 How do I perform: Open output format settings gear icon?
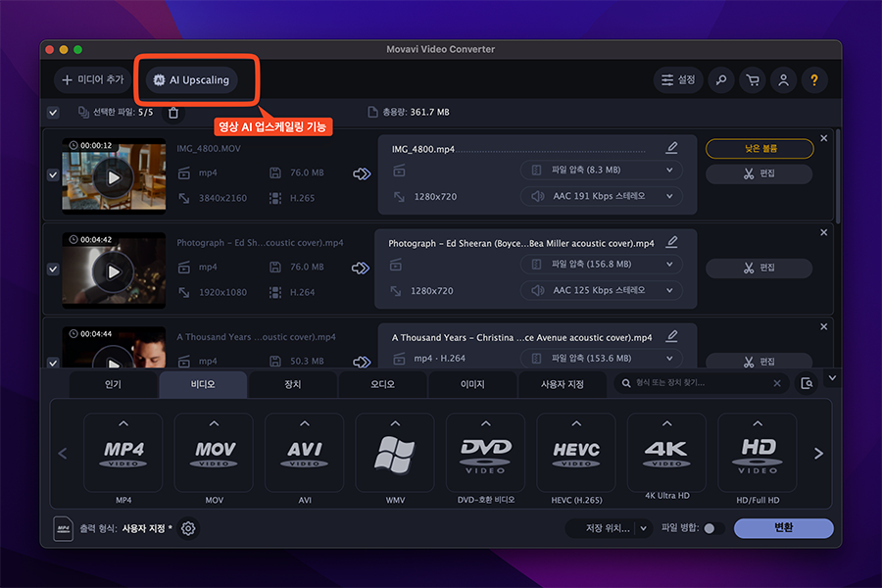click(x=188, y=529)
